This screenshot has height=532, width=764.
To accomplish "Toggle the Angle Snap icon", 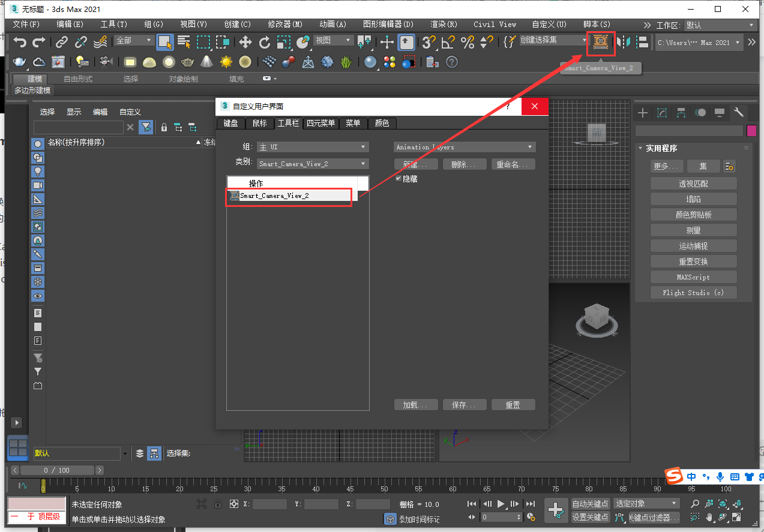I will tap(448, 42).
